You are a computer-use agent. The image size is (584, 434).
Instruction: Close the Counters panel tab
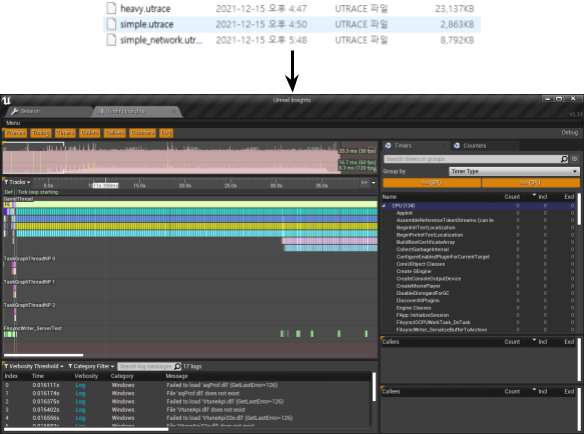coord(514,146)
